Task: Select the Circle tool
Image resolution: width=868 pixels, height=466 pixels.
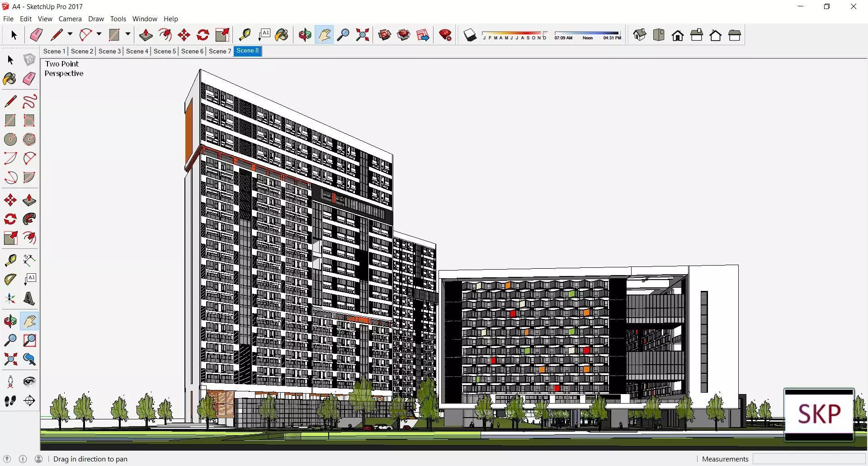Action: (x=10, y=139)
